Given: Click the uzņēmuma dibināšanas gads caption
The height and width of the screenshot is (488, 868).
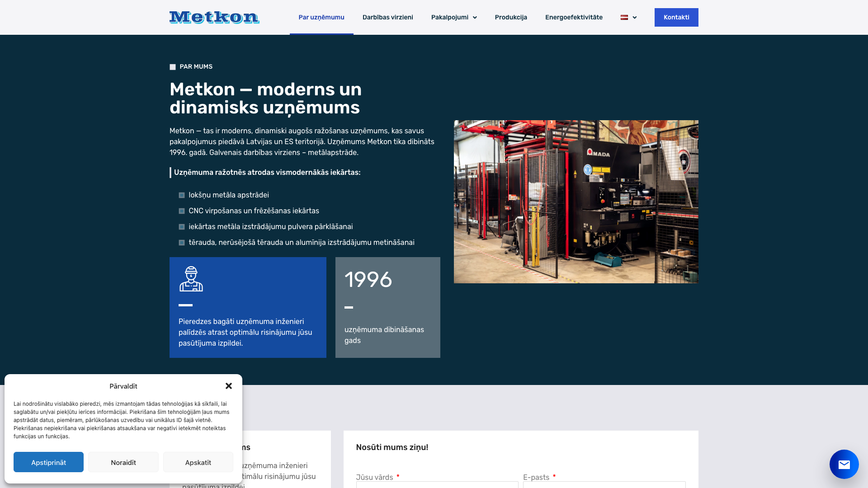Looking at the screenshot, I should tap(384, 335).
